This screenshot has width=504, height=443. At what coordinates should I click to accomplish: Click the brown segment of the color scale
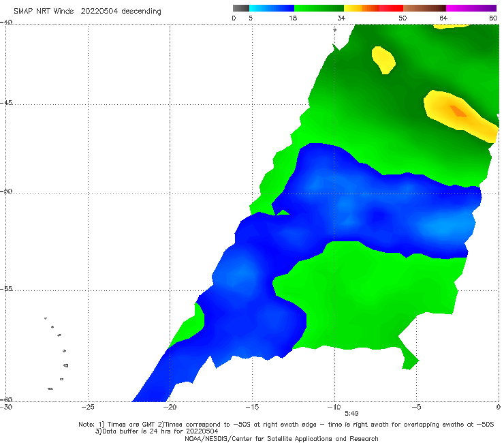[x=424, y=8]
